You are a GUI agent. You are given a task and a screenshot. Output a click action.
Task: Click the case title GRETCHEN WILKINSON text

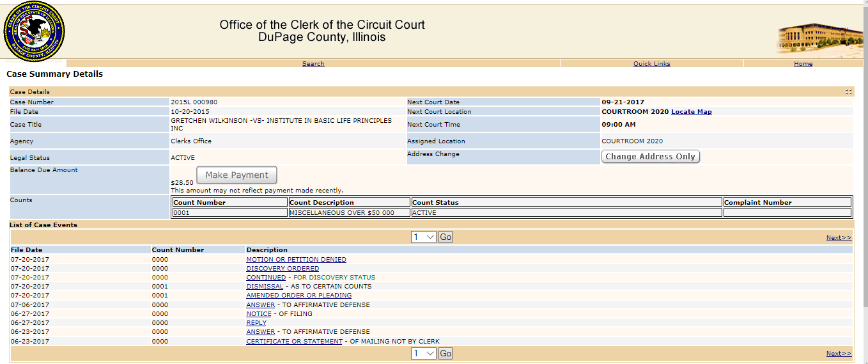[281, 125]
